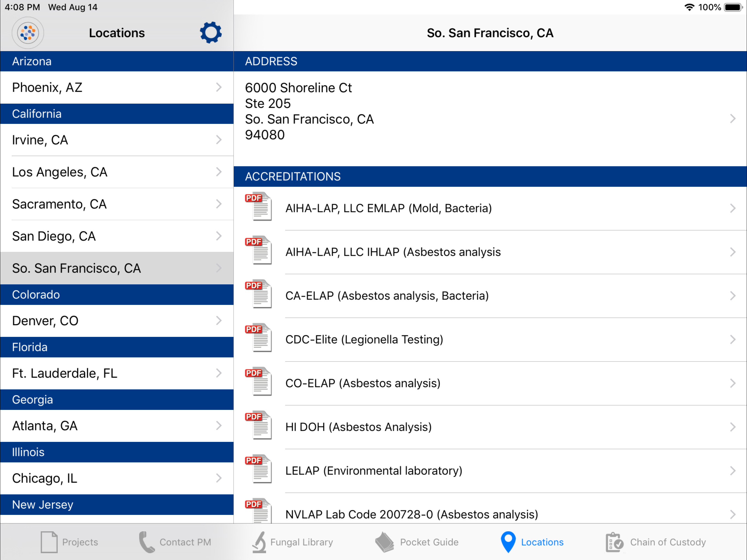Open PDF icon for LELAP accreditation
The image size is (747, 560).
258,469
